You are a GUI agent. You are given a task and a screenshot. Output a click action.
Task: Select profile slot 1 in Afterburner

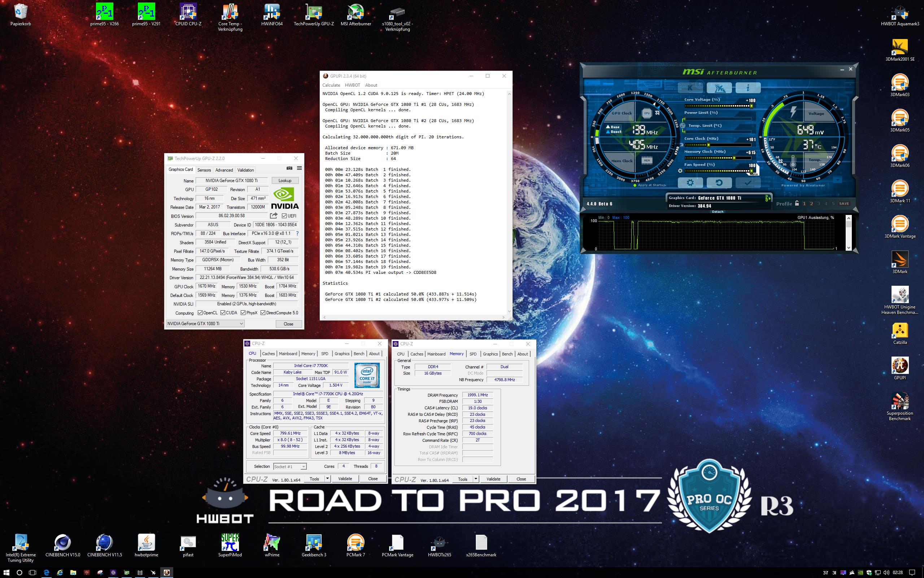[x=804, y=204]
